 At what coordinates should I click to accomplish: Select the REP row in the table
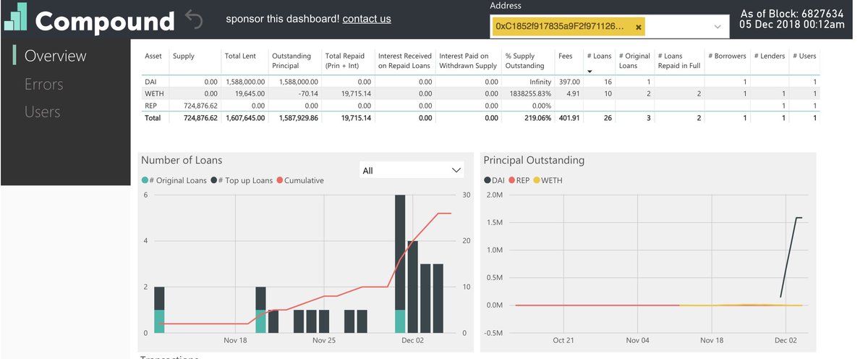(x=481, y=105)
